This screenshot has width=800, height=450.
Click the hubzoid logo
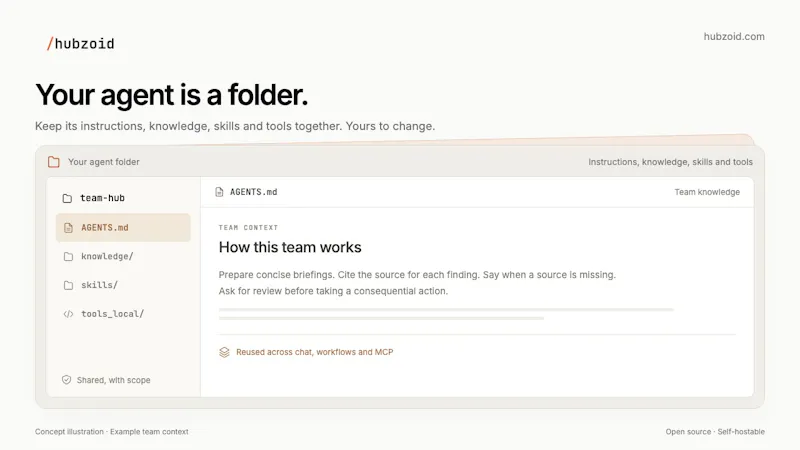click(81, 44)
